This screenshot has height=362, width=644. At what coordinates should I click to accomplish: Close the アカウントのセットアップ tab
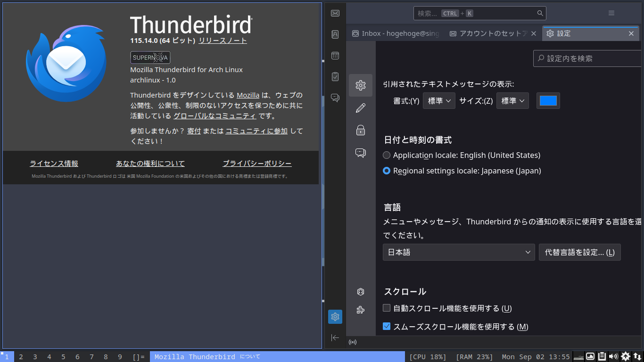tap(534, 33)
